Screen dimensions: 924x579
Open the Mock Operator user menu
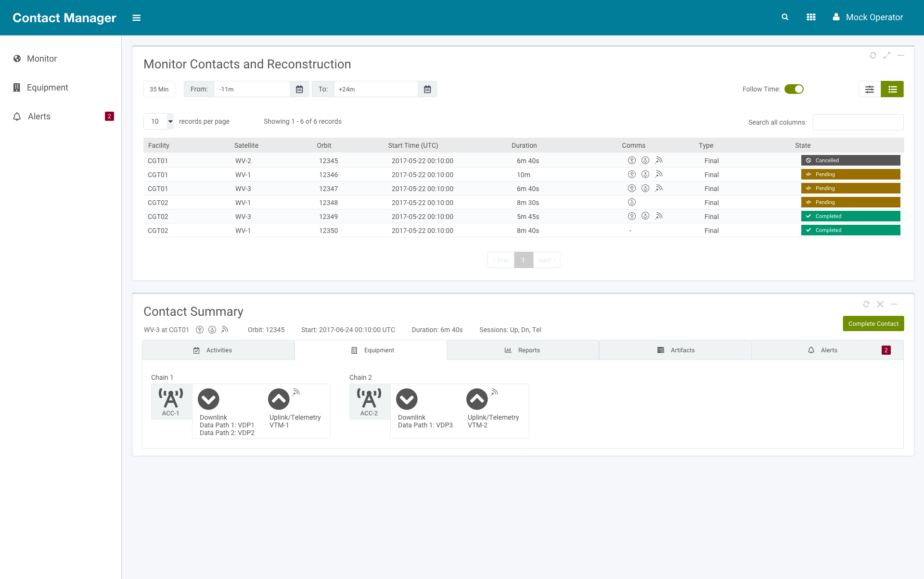coord(868,17)
